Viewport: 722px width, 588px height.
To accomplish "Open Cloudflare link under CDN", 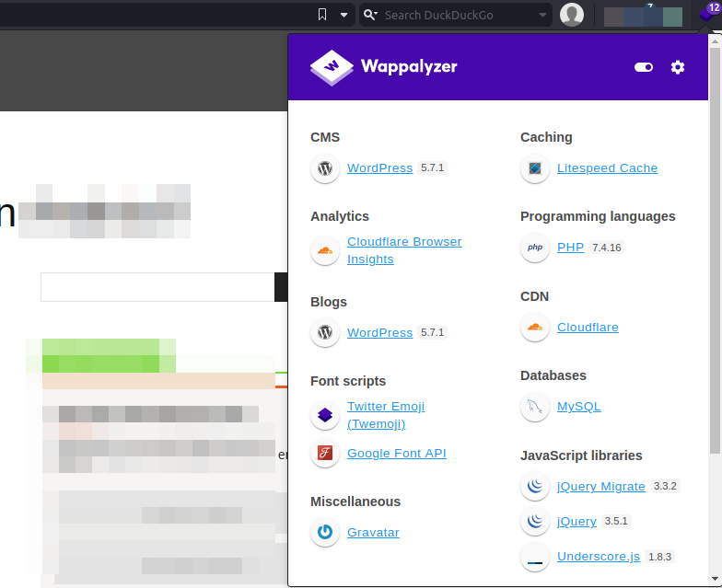I will click(x=588, y=328).
